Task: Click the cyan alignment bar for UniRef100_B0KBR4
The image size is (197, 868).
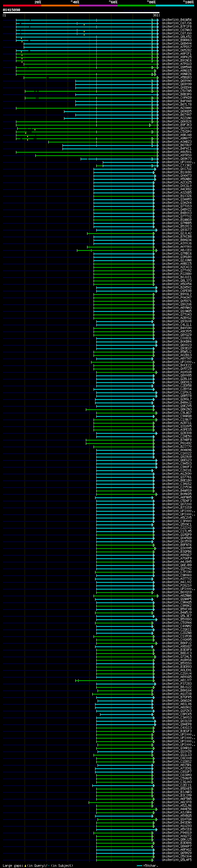Action: pyautogui.click(x=127, y=342)
